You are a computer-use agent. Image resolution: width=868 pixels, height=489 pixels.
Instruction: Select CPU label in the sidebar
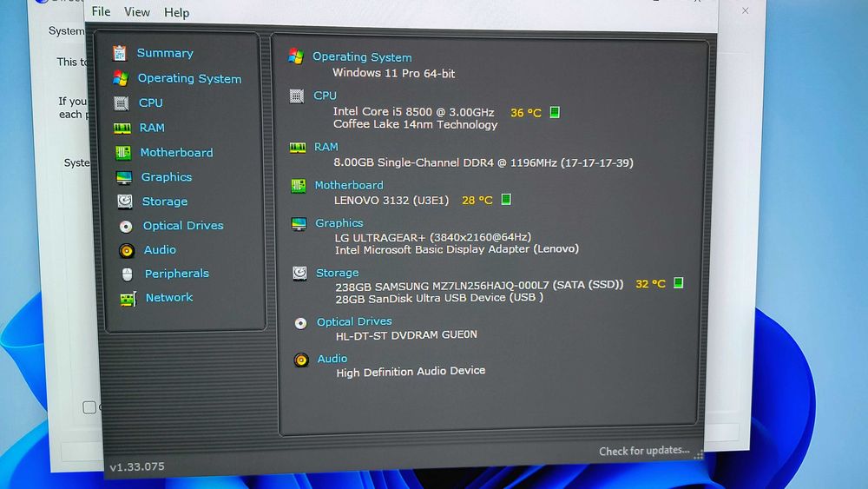(150, 103)
